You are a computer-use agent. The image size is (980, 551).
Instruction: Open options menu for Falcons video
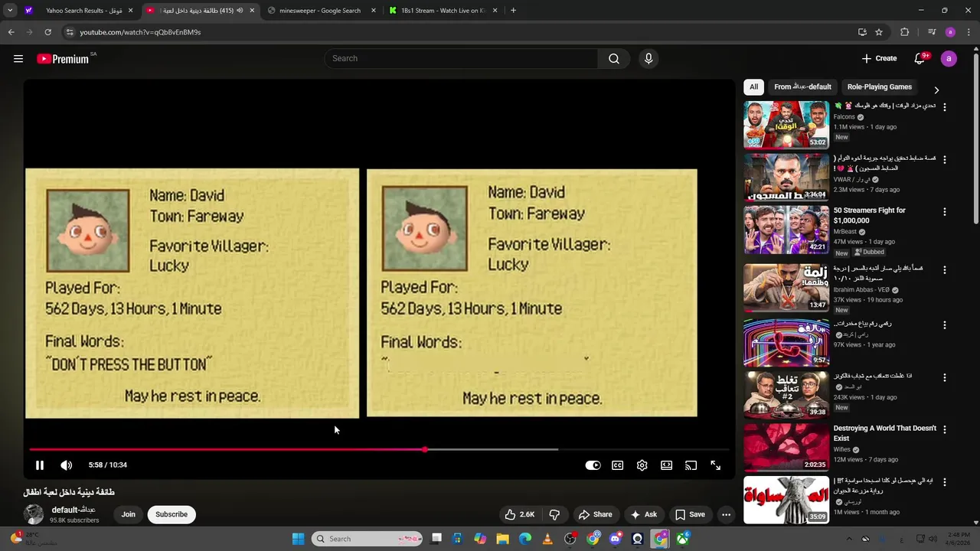[x=944, y=108]
